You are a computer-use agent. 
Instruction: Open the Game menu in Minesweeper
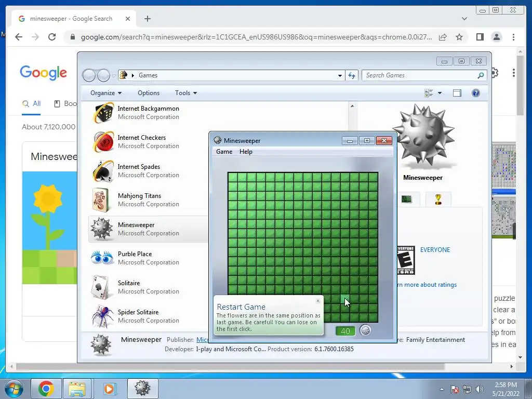point(224,152)
